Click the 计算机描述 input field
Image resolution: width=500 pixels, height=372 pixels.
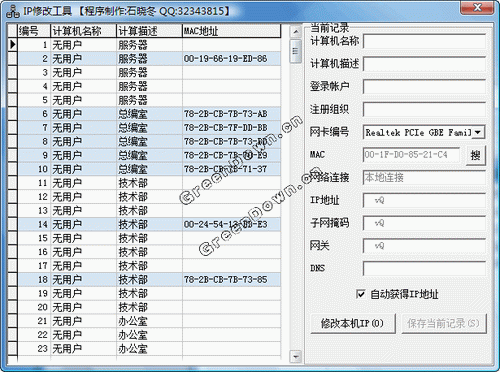coord(424,64)
